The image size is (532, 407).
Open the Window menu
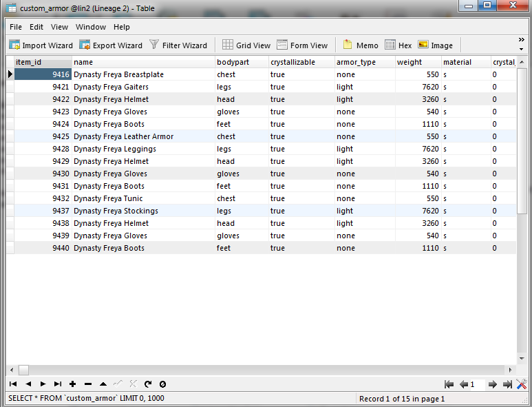pyautogui.click(x=91, y=27)
